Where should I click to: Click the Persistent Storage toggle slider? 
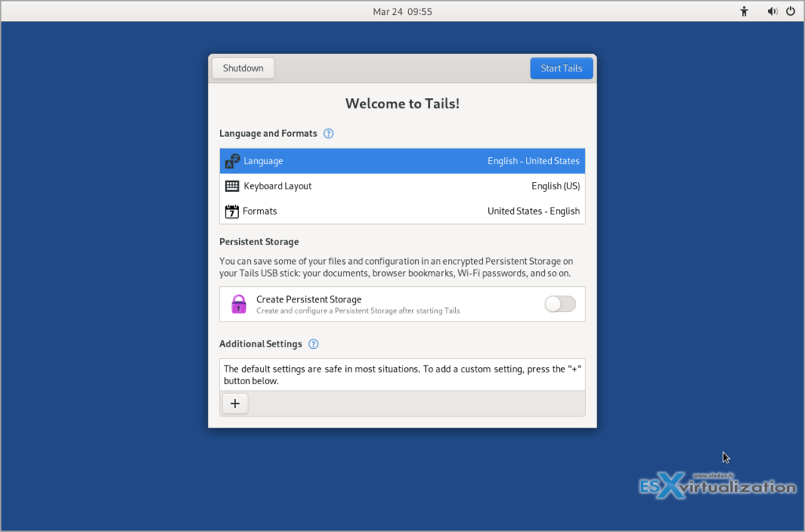[560, 303]
